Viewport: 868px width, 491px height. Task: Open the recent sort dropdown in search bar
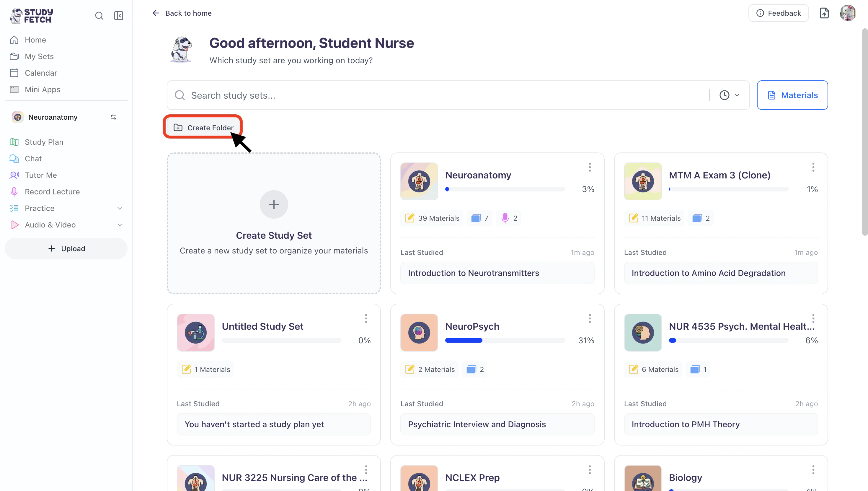click(729, 95)
